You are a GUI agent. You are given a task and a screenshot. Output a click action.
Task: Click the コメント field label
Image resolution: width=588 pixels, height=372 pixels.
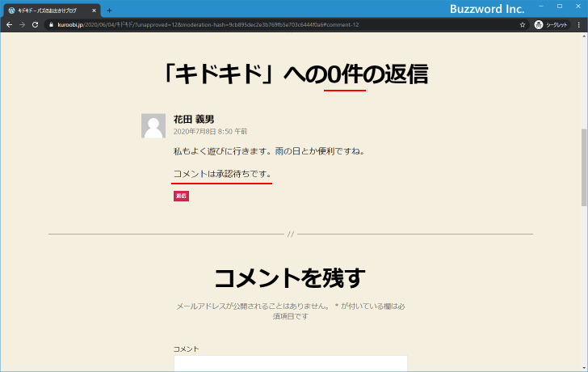coord(186,349)
